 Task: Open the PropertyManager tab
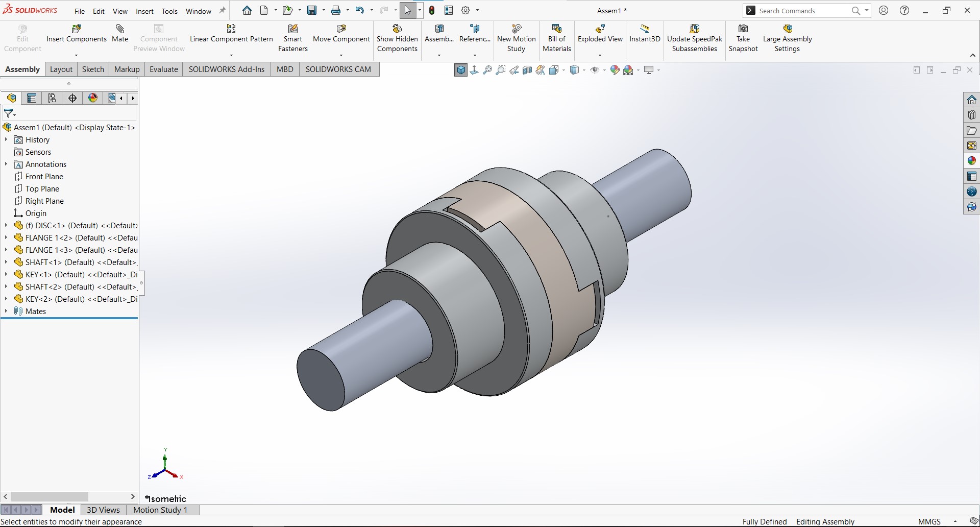point(32,98)
